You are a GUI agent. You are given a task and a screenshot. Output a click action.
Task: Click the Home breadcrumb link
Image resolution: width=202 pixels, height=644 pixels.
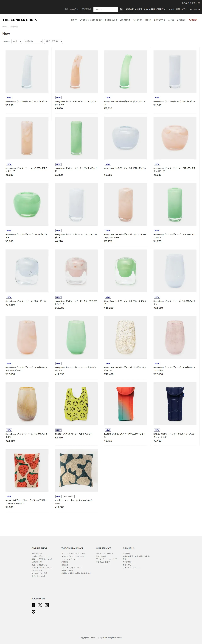pos(5,27)
